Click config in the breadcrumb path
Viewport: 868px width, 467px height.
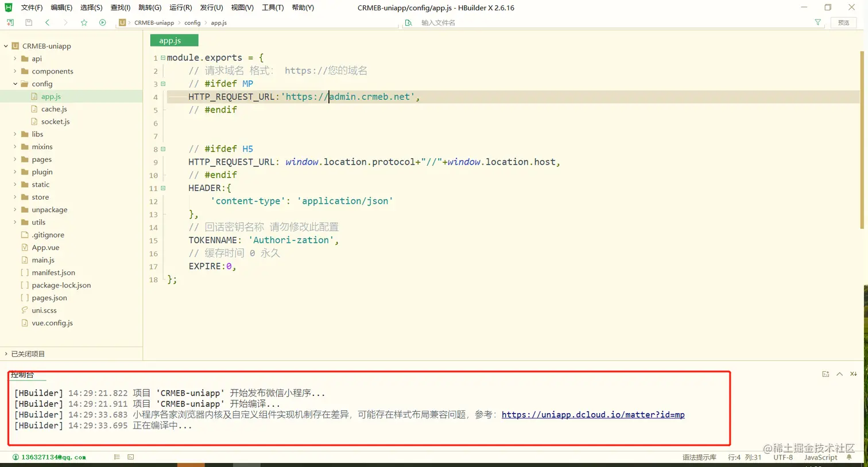pos(192,23)
